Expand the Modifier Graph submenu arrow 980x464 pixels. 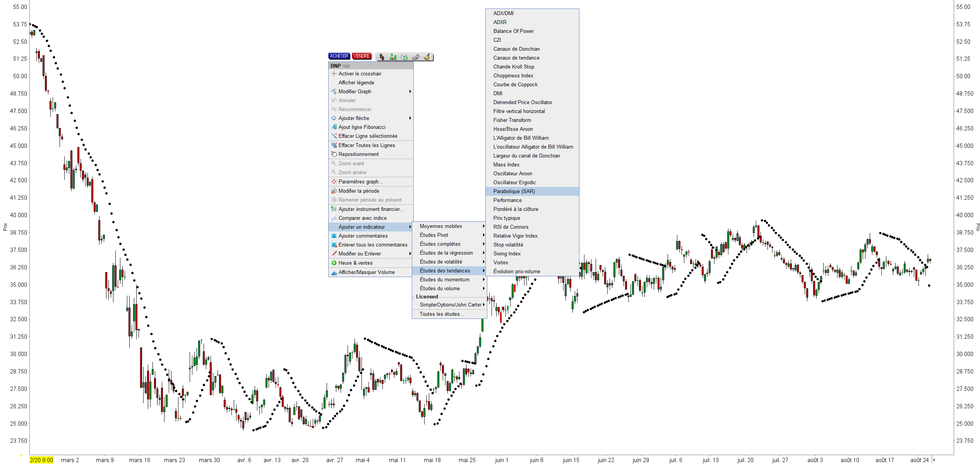click(410, 91)
